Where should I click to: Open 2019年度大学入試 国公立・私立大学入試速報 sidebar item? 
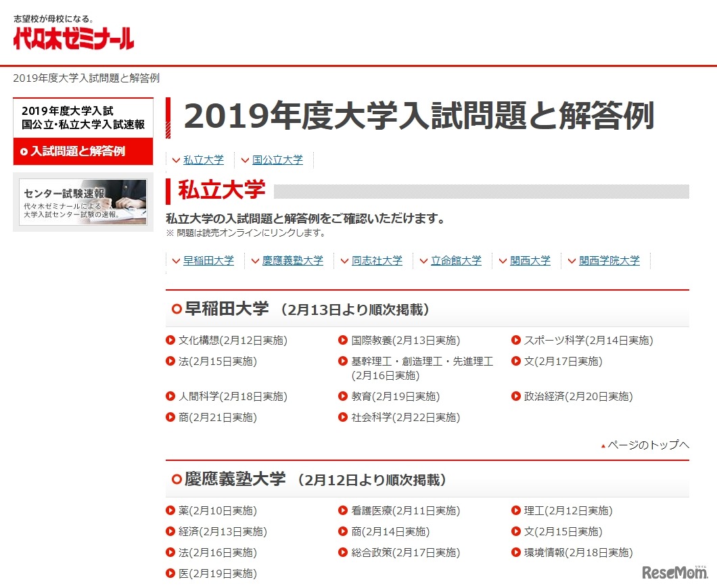point(83,118)
